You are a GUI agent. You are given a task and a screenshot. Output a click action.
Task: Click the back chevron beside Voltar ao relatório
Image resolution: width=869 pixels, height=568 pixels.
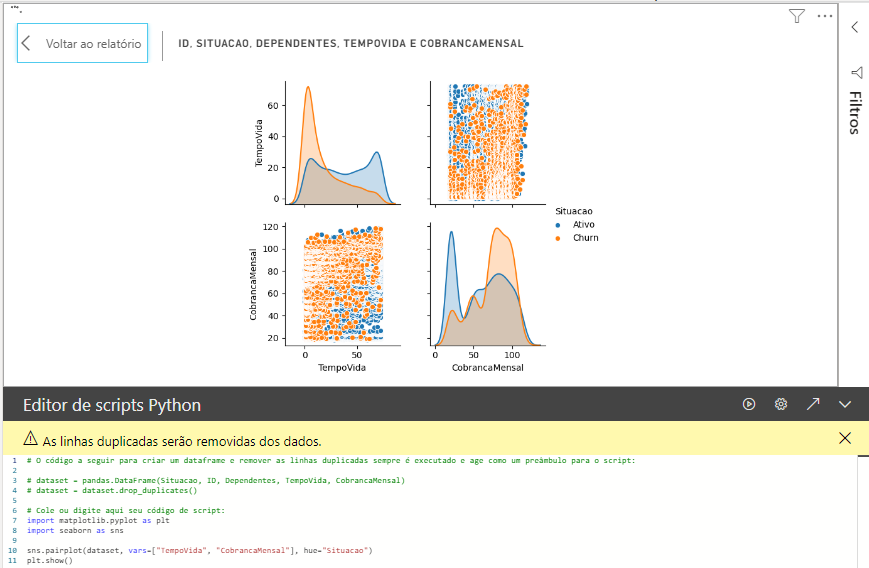(27, 44)
